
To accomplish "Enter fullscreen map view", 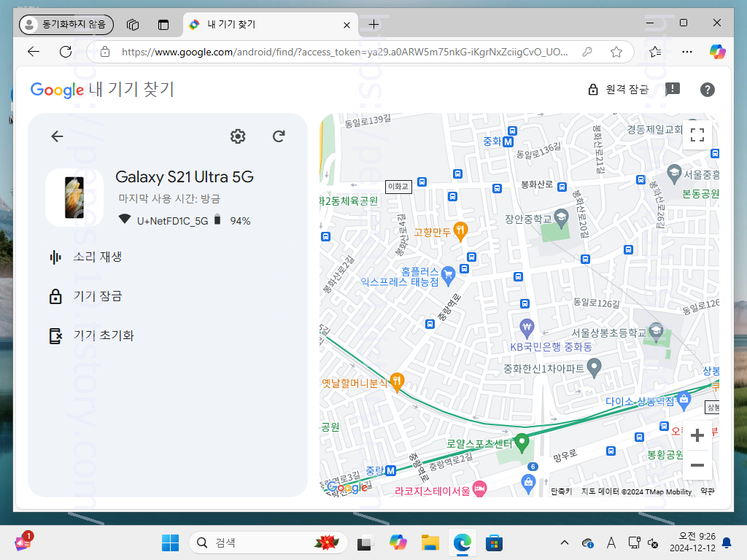I will [x=697, y=135].
